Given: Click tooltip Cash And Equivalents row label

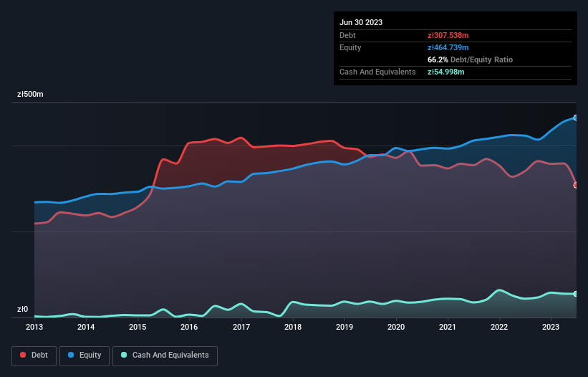Looking at the screenshot, I should pos(377,72).
